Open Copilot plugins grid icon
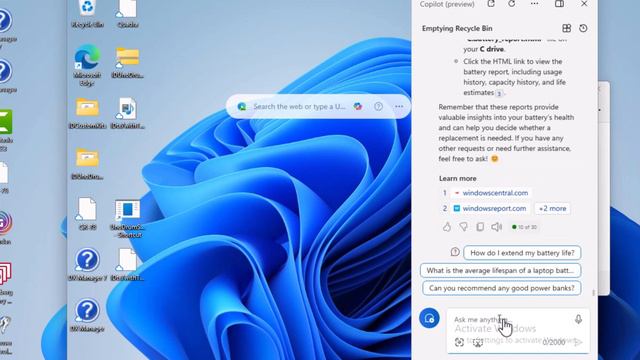 pos(567,28)
